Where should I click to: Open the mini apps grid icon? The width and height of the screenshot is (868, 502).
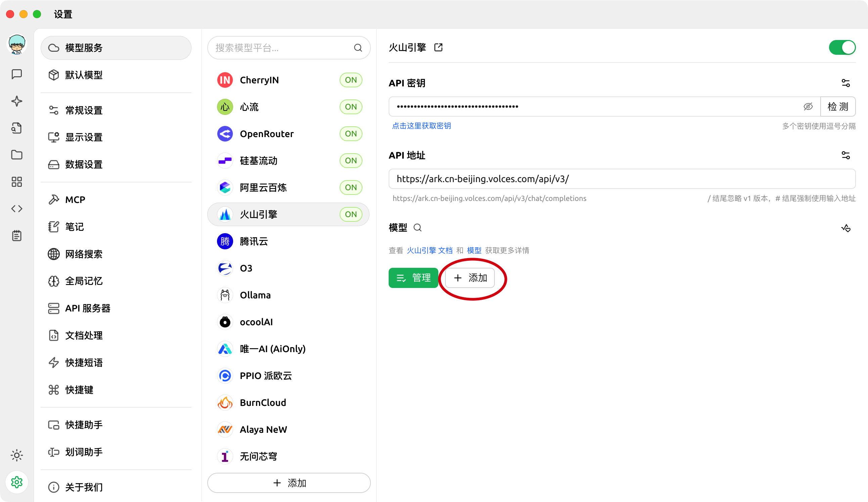click(16, 181)
